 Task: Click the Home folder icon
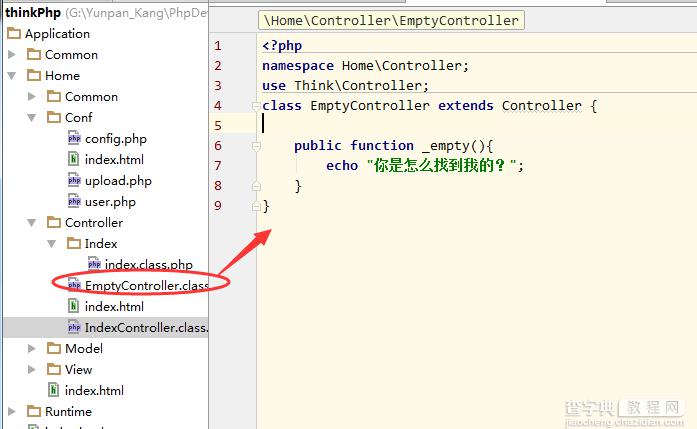click(x=34, y=75)
